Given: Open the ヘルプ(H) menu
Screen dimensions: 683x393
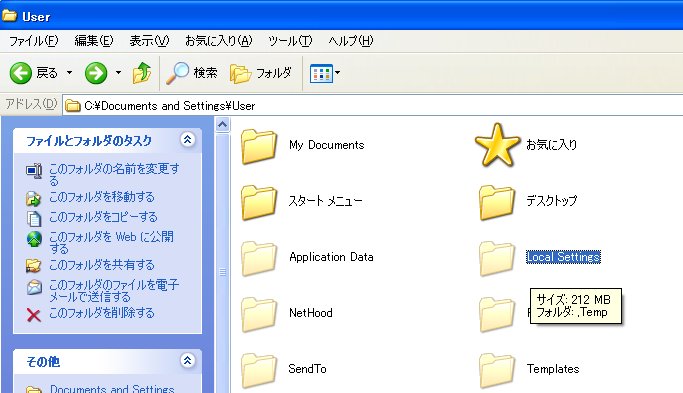Looking at the screenshot, I should coord(351,41).
